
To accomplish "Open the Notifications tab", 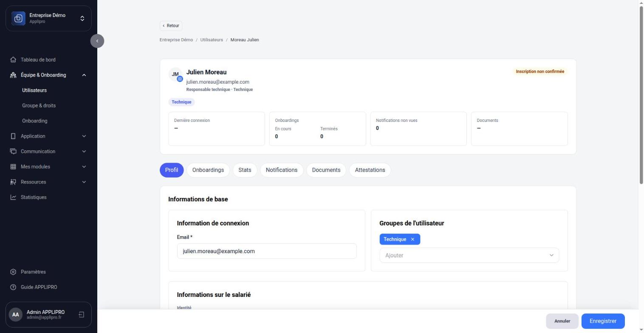I will tap(282, 170).
